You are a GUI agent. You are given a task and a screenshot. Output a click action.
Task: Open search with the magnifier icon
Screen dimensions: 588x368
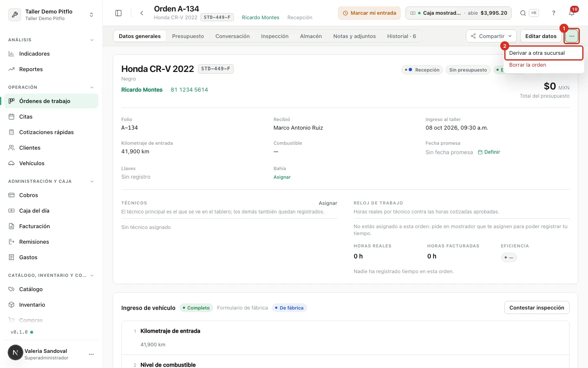(x=523, y=13)
